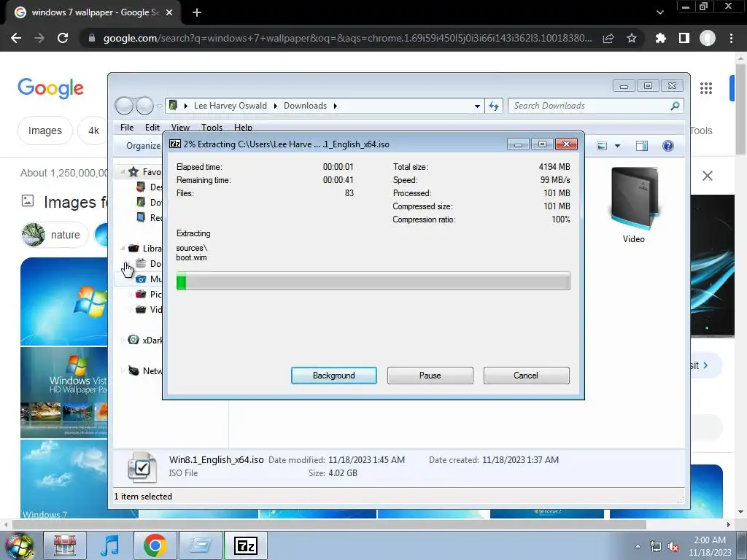Toggle the preview pane icon
The width and height of the screenshot is (747, 560).
[642, 146]
